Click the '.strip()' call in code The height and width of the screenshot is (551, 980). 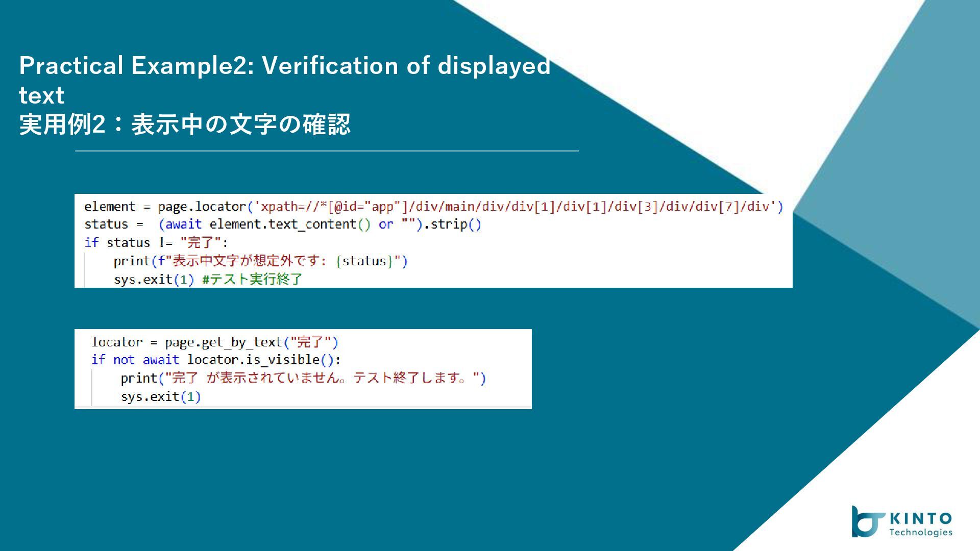click(453, 224)
